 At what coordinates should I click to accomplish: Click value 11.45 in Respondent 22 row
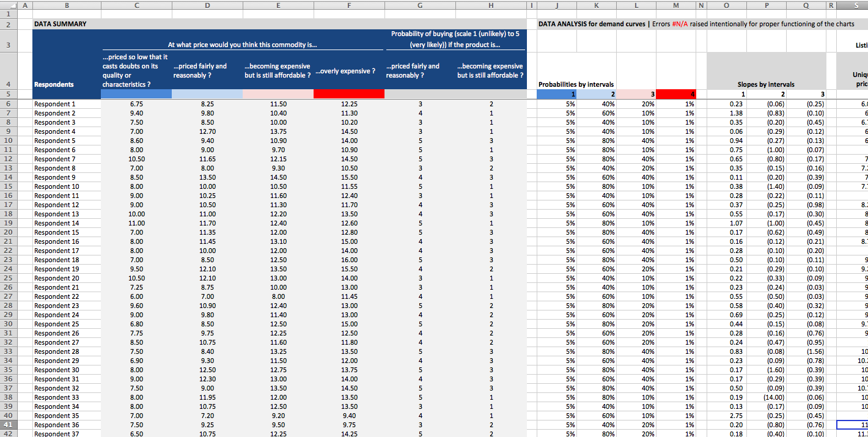point(349,296)
